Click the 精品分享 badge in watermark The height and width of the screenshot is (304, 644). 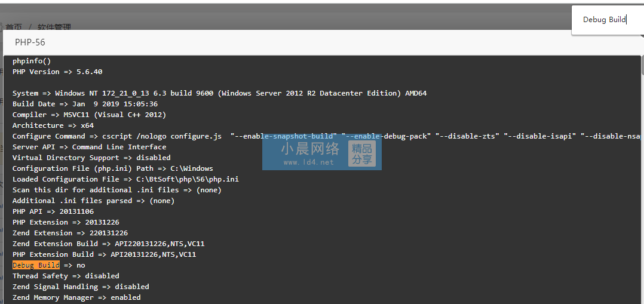tap(362, 153)
